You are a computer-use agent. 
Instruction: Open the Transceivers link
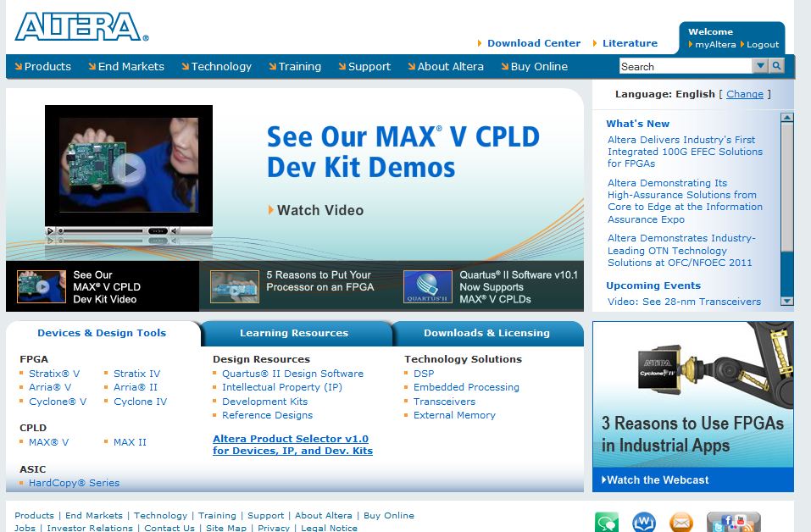444,402
